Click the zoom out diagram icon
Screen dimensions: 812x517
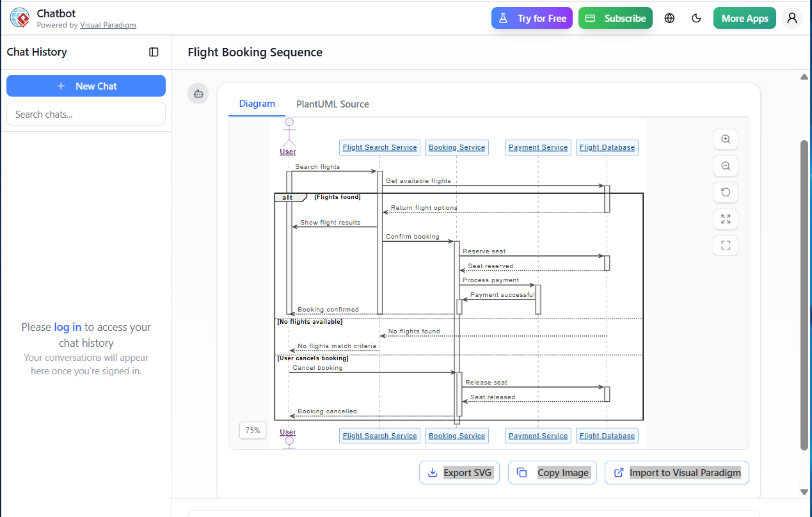pos(725,166)
